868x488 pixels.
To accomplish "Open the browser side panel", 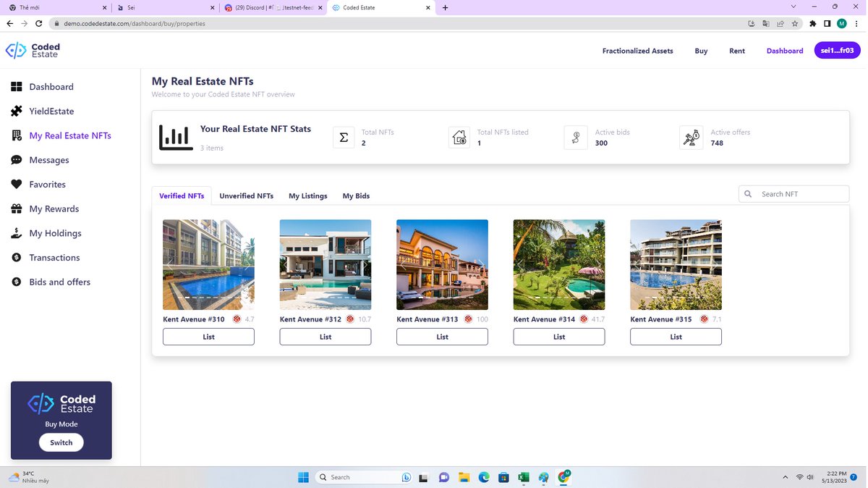I will [827, 23].
